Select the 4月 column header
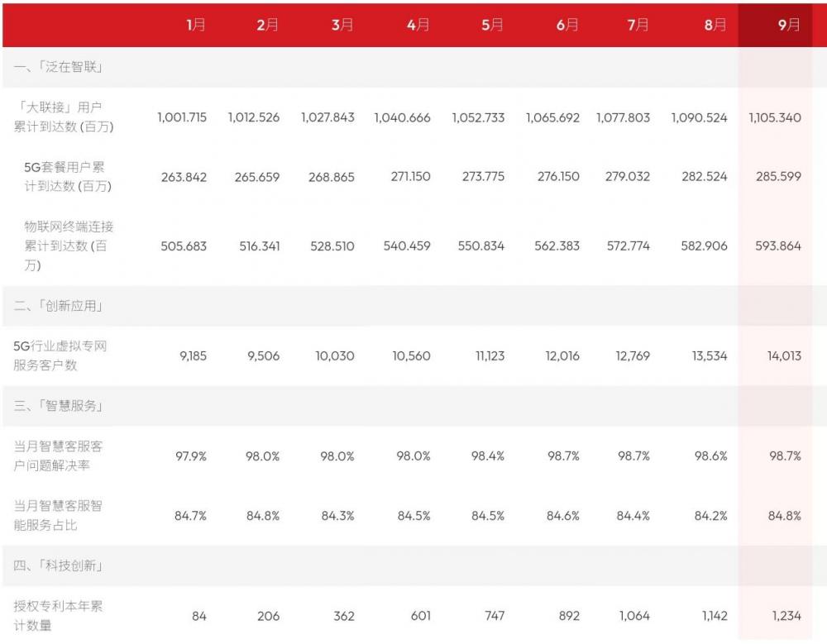827x644 pixels. pos(418,25)
